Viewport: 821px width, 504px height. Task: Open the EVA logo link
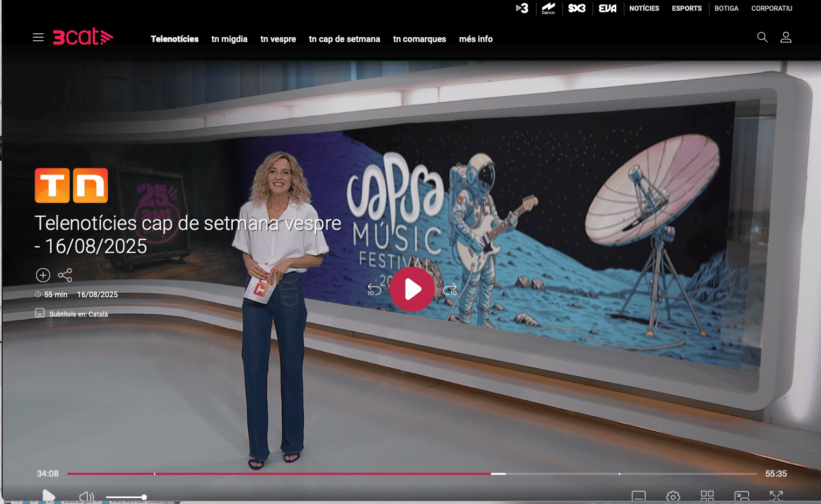point(607,8)
